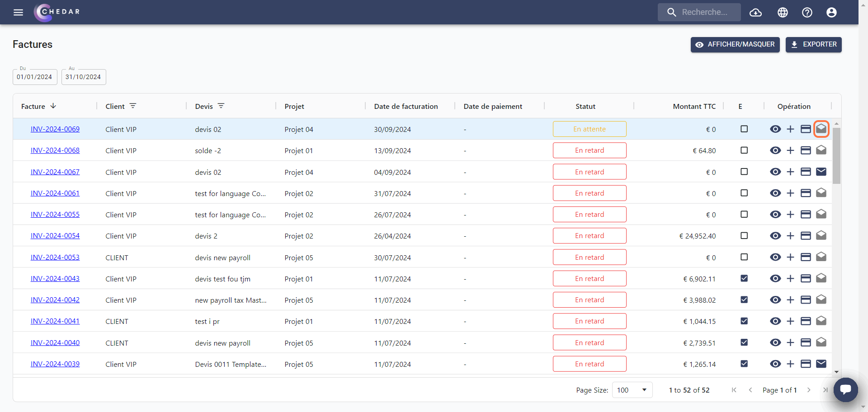Open the Page Size dropdown
The image size is (868, 412).
pos(632,390)
